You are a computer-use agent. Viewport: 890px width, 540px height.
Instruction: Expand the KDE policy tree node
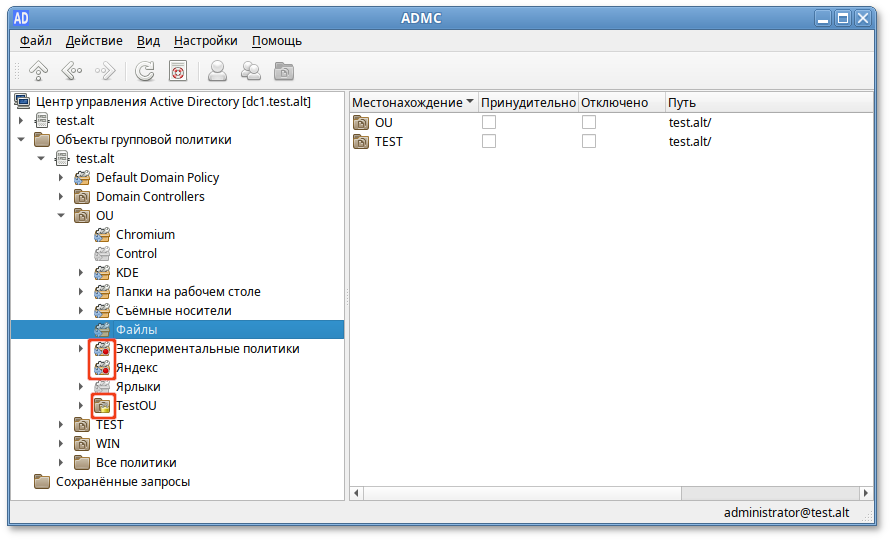81,273
